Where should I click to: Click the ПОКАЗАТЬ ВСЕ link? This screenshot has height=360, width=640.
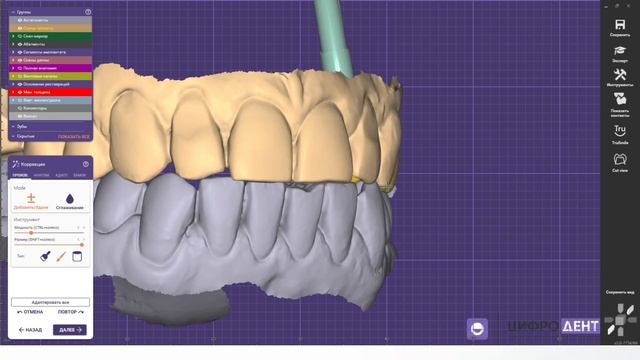(x=73, y=137)
